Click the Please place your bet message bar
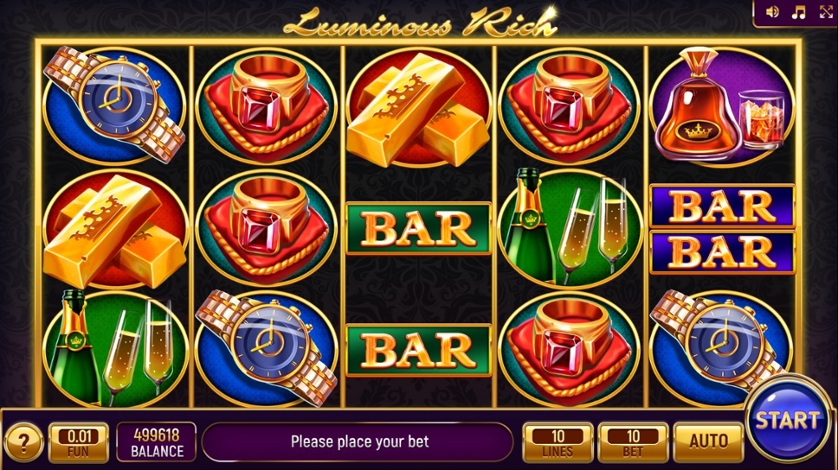 [x=358, y=442]
